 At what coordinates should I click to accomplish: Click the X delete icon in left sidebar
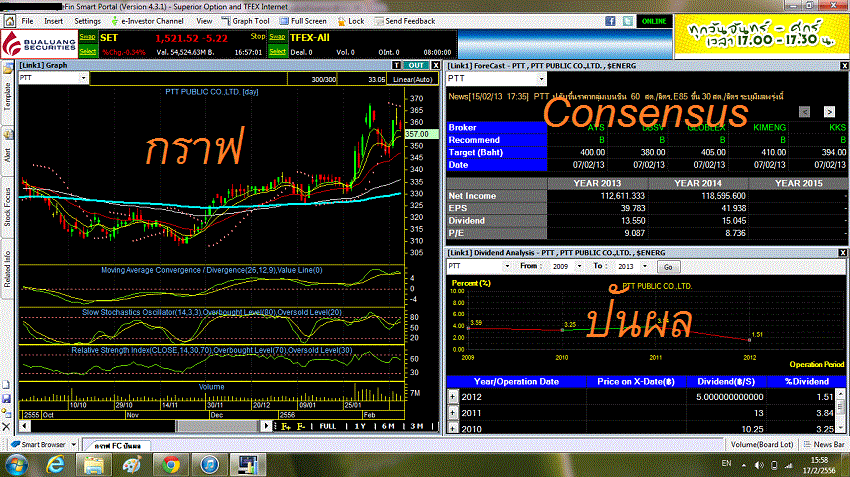point(7,427)
